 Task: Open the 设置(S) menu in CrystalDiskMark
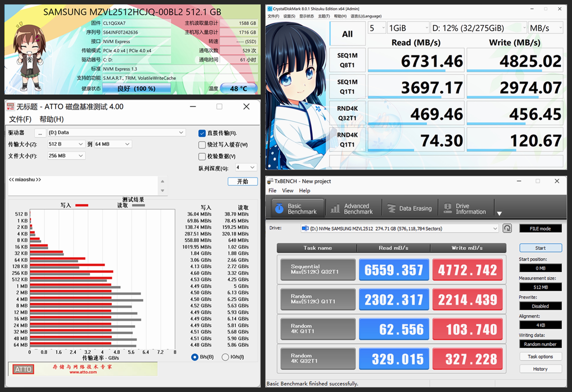point(290,16)
